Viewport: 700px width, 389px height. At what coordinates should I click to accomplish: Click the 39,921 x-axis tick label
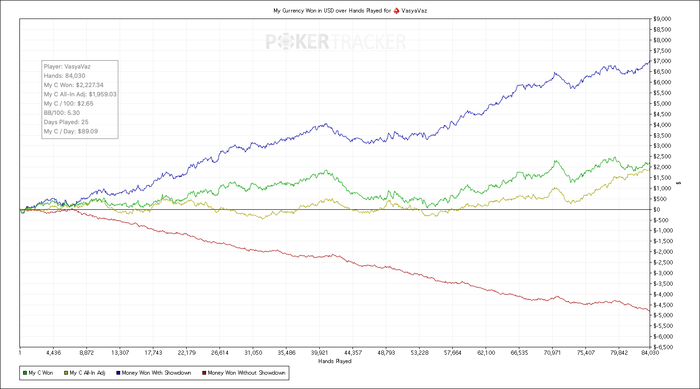pyautogui.click(x=320, y=353)
